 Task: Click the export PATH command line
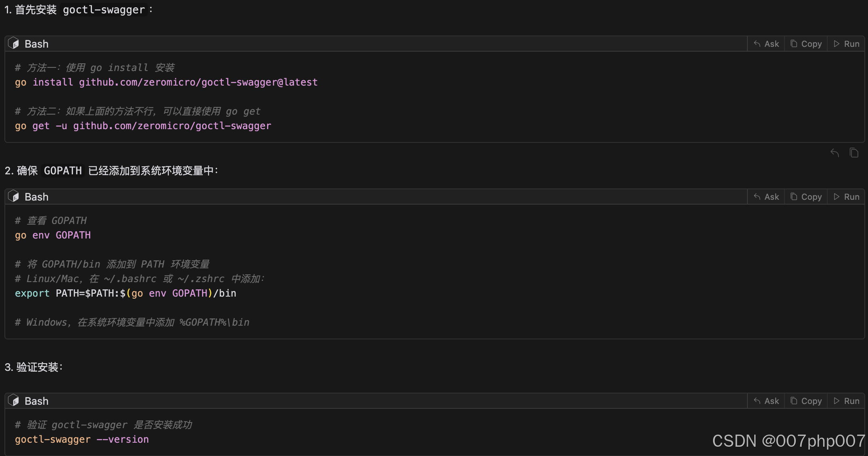[x=125, y=293]
